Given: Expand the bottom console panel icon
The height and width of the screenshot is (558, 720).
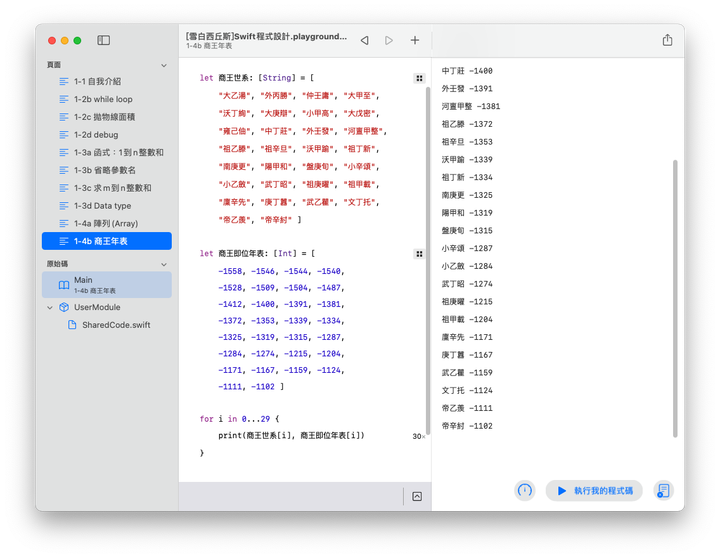Looking at the screenshot, I should pyautogui.click(x=417, y=496).
